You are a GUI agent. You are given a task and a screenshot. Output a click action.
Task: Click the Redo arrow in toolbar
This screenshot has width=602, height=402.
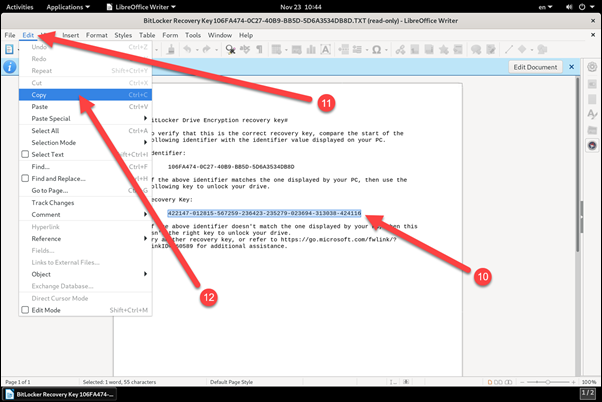tap(207, 50)
